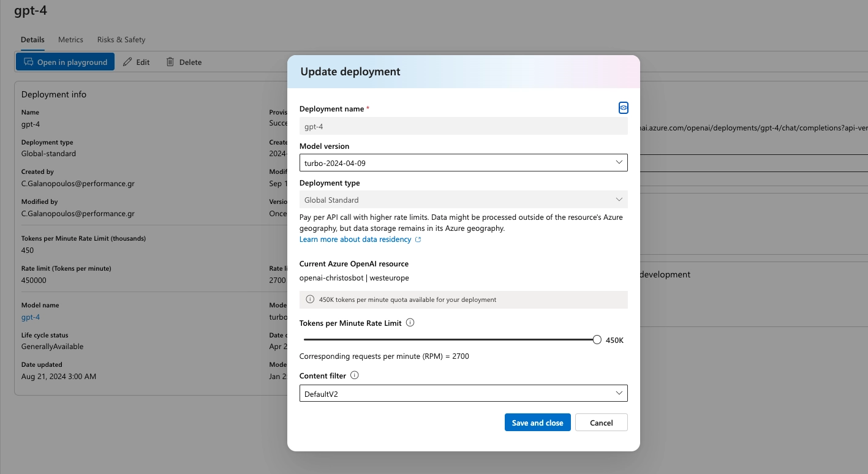The image size is (868, 474).
Task: Click the 450K slider value label
Action: (x=614, y=340)
